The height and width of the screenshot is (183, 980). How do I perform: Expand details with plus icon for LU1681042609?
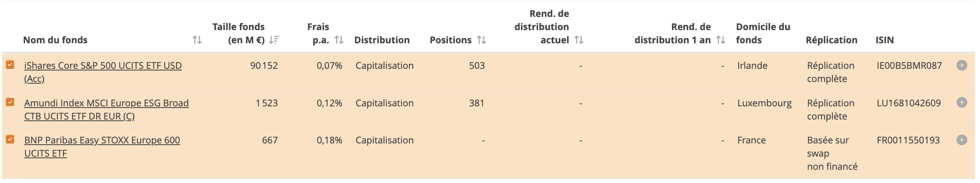point(961,102)
